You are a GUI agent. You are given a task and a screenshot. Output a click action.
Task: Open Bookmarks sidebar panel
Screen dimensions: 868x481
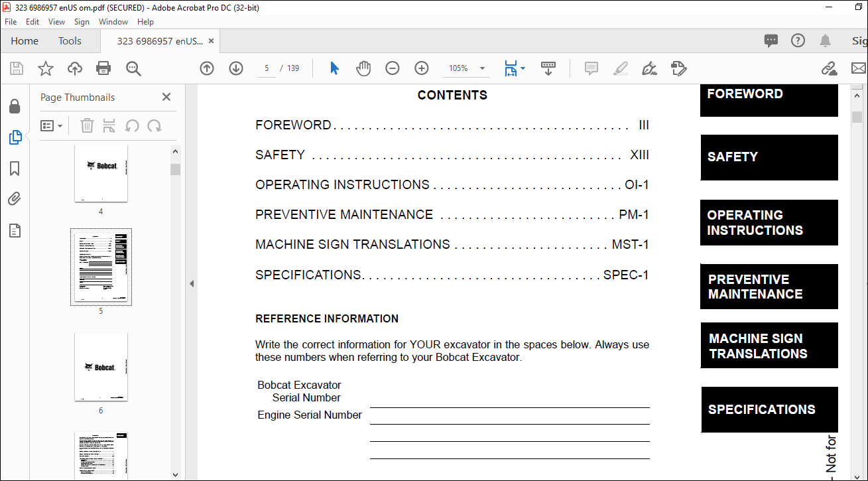pyautogui.click(x=15, y=169)
